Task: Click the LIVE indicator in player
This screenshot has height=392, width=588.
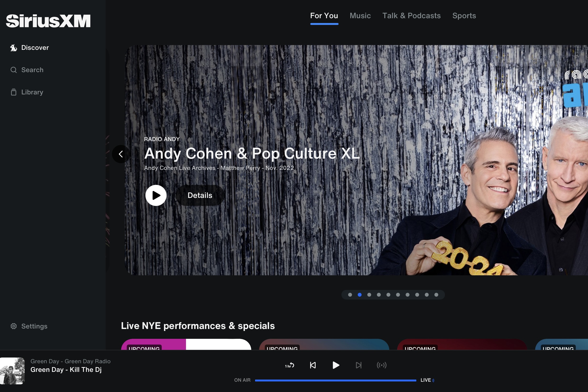Action: (427, 380)
